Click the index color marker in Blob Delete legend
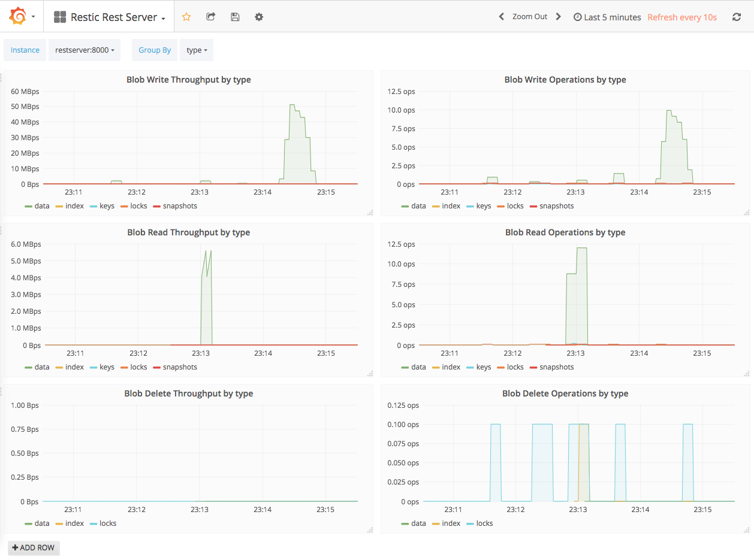 click(59, 523)
